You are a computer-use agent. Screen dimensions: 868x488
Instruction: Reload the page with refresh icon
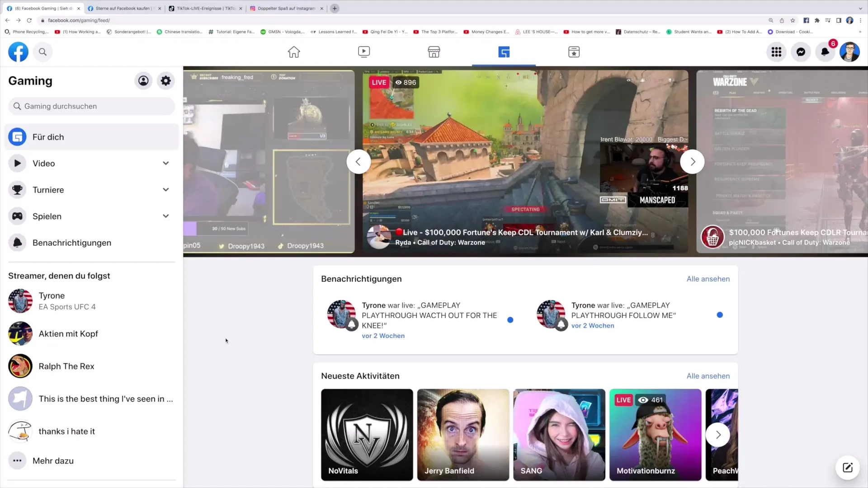[29, 20]
